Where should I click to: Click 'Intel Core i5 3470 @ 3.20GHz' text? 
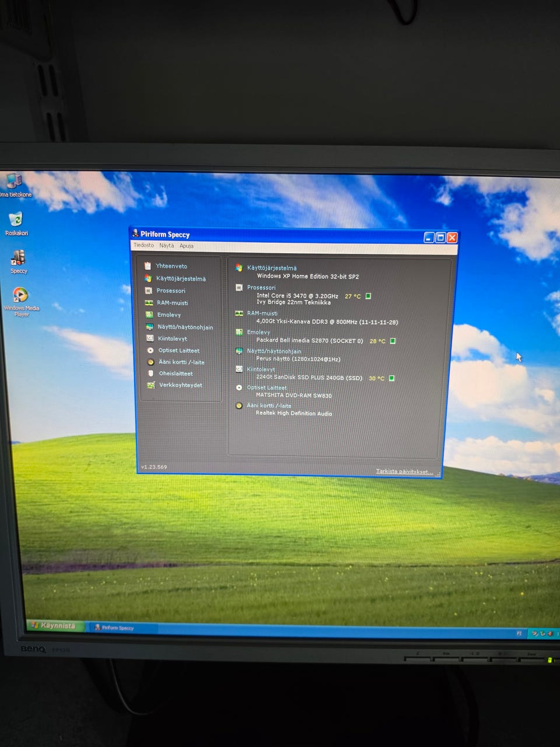tap(297, 296)
